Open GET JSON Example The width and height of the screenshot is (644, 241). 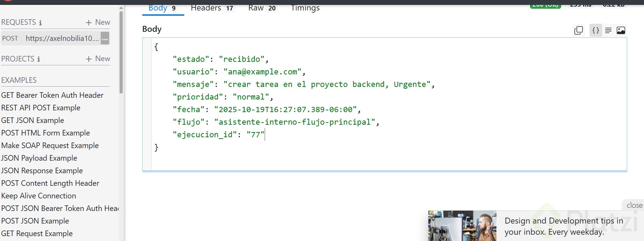point(33,120)
